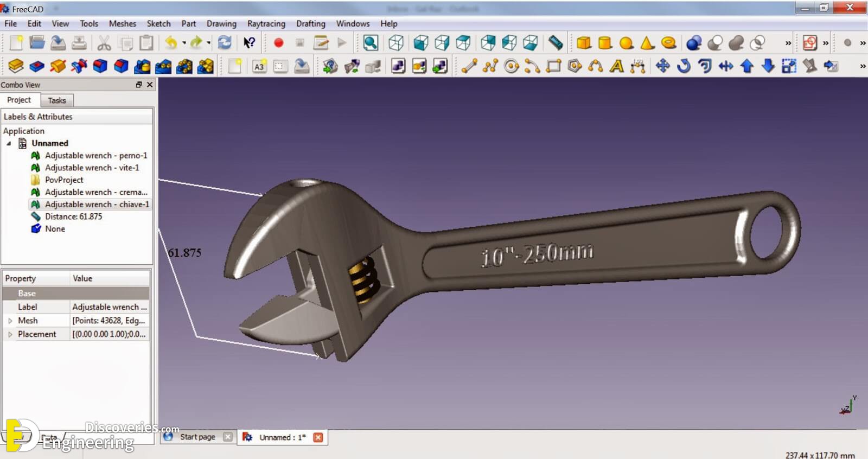Switch to the Start page tab
This screenshot has width=868, height=459.
pos(197,437)
